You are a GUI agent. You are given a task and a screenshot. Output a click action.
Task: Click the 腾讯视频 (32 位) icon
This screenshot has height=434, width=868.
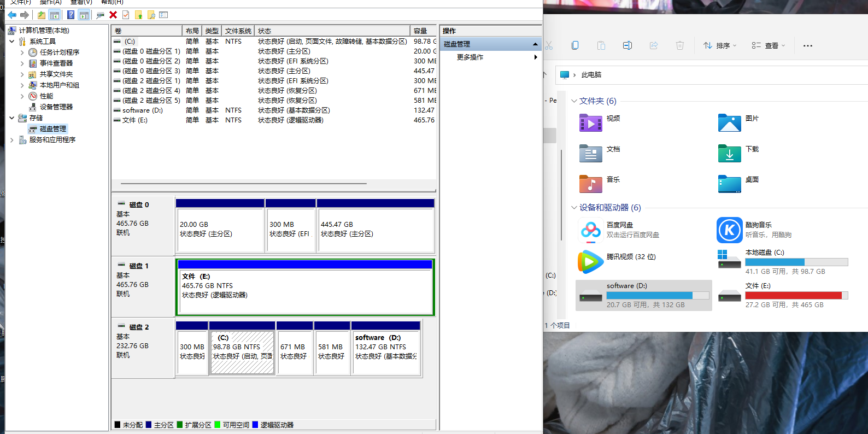(591, 262)
